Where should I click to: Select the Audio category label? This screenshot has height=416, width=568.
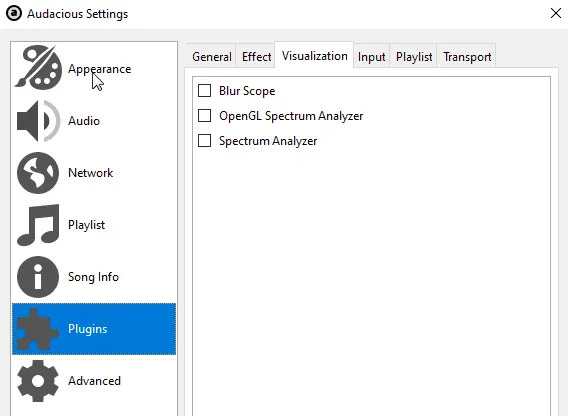[x=84, y=121]
